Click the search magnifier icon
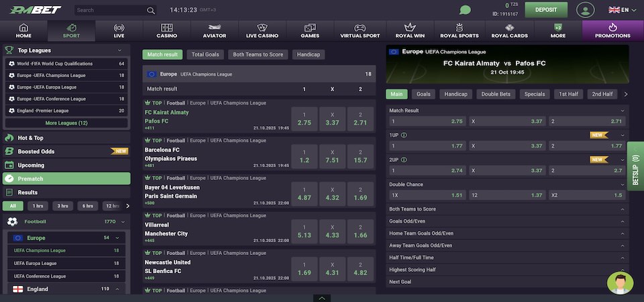Image resolution: width=644 pixels, height=302 pixels. coord(151,11)
